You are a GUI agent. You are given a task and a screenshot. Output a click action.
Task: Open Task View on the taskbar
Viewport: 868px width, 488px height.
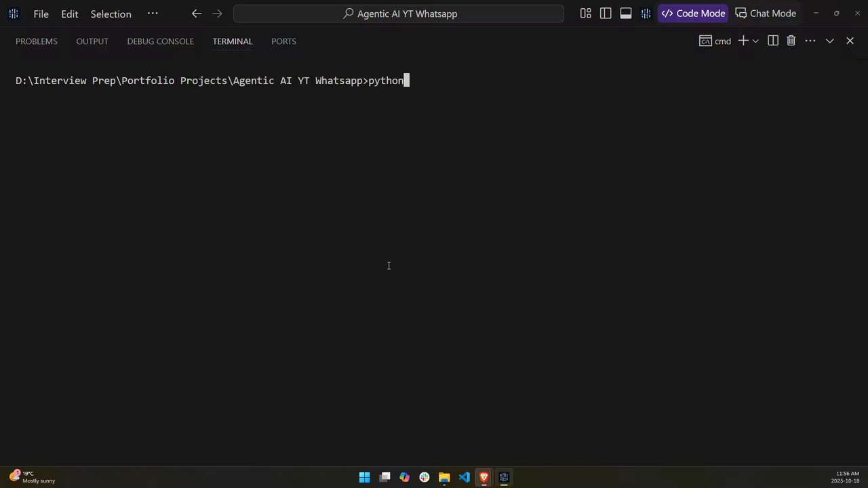384,477
